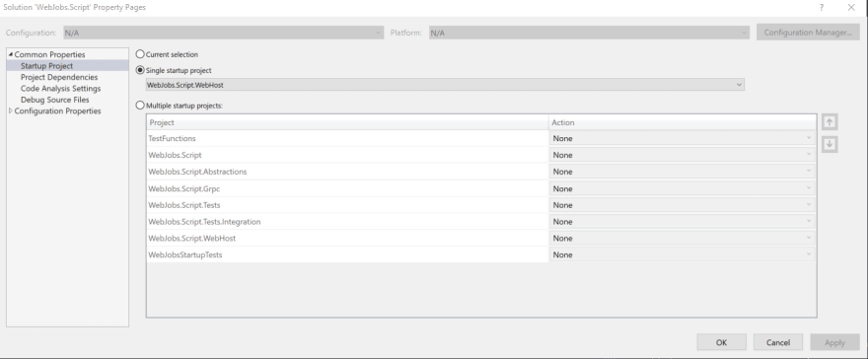Choose Single startup project option
Viewport: 868px width, 359px height.
141,70
